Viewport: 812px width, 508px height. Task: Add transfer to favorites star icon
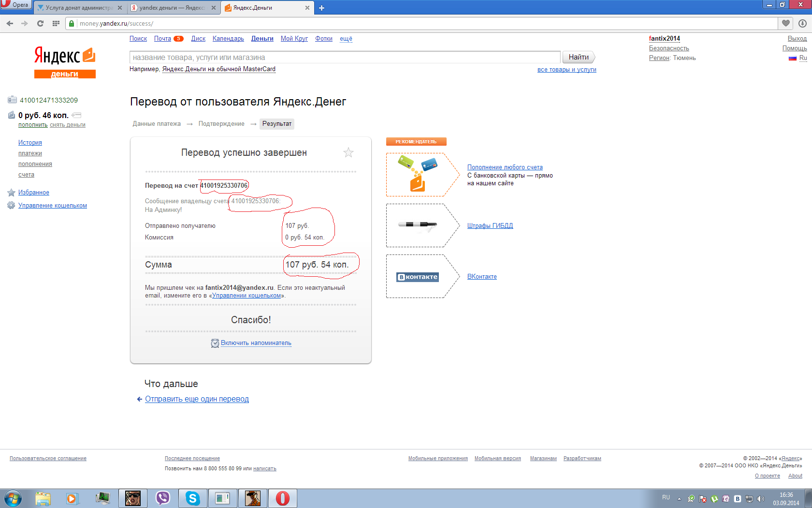tap(348, 152)
